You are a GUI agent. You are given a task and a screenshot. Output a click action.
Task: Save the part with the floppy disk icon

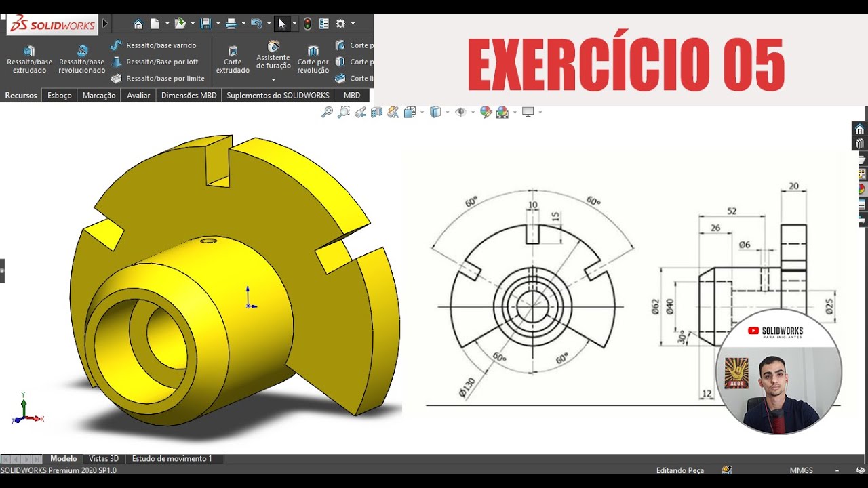click(206, 24)
